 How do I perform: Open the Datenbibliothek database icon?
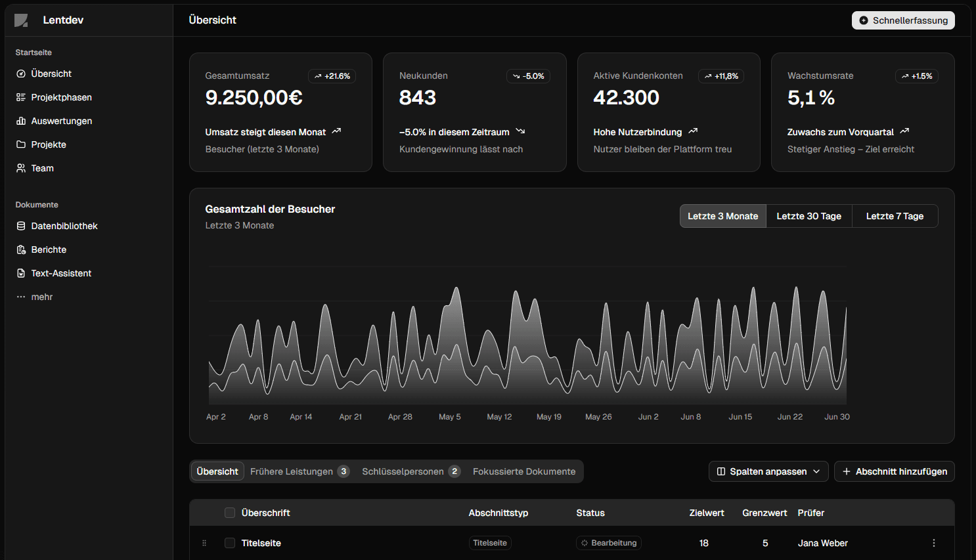21,226
